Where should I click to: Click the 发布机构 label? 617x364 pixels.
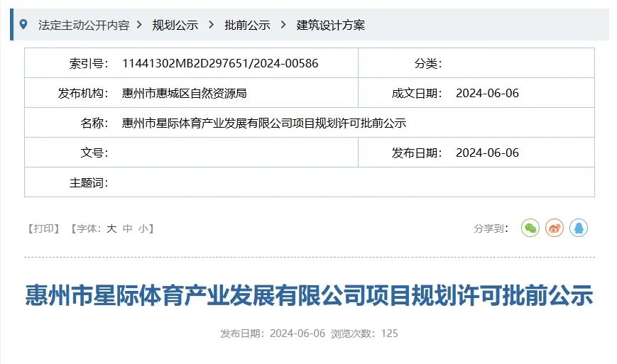click(x=83, y=93)
